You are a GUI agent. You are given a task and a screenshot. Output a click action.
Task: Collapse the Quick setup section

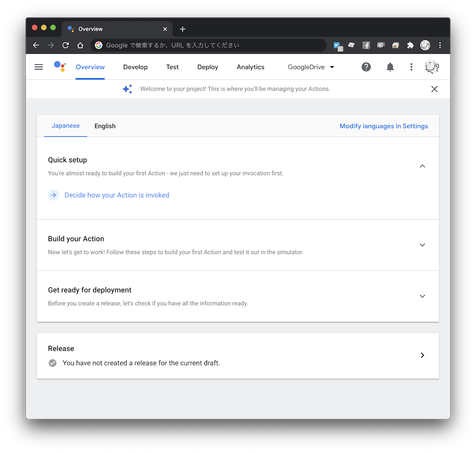pos(422,166)
